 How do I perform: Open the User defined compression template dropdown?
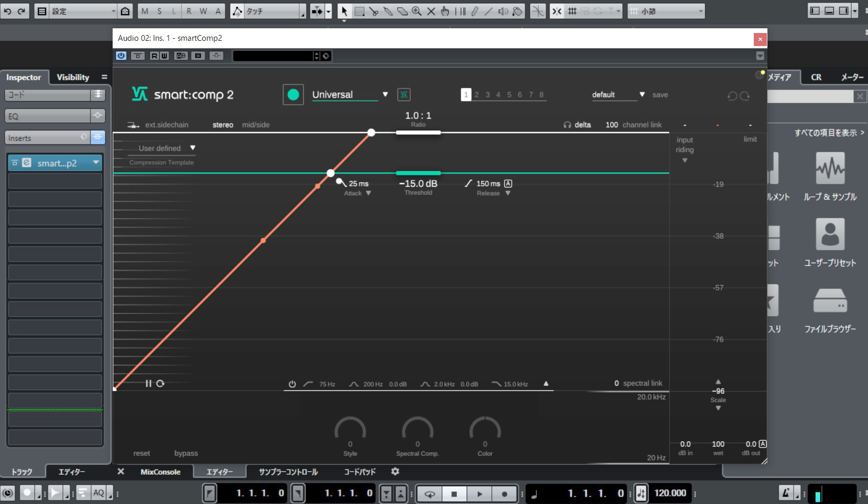click(x=193, y=148)
